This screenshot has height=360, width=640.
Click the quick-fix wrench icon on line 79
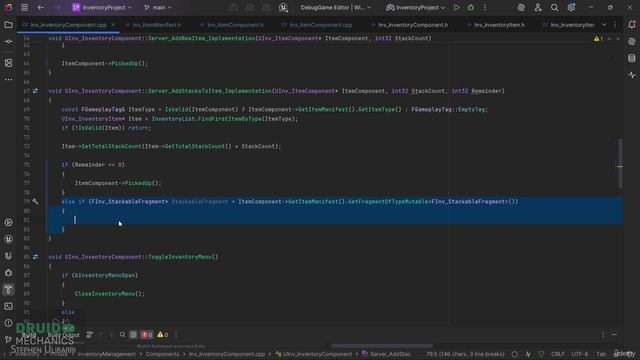(36, 202)
